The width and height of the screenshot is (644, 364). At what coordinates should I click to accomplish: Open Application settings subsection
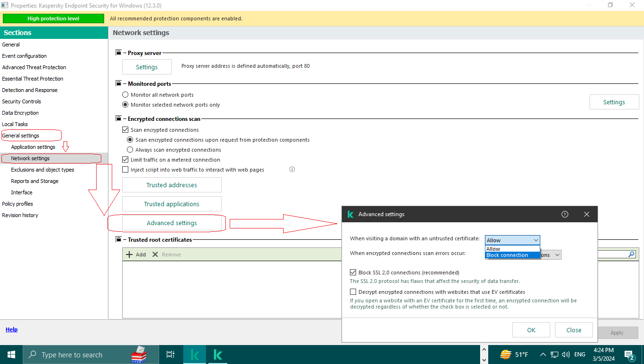pos(33,147)
